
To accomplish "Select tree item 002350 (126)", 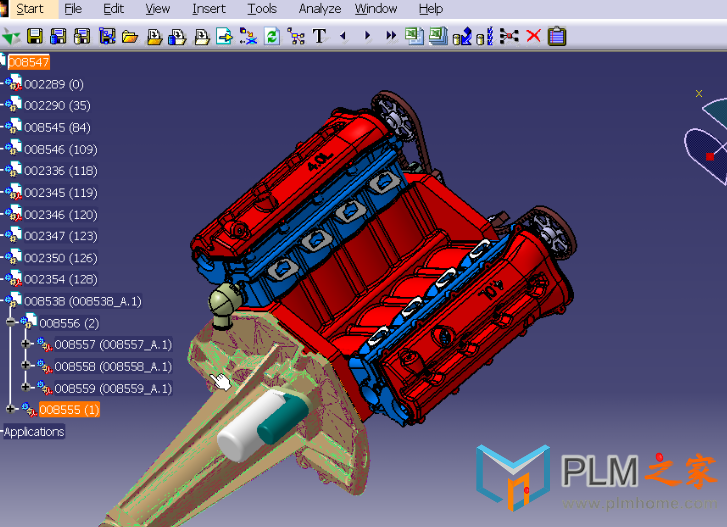I will (61, 258).
